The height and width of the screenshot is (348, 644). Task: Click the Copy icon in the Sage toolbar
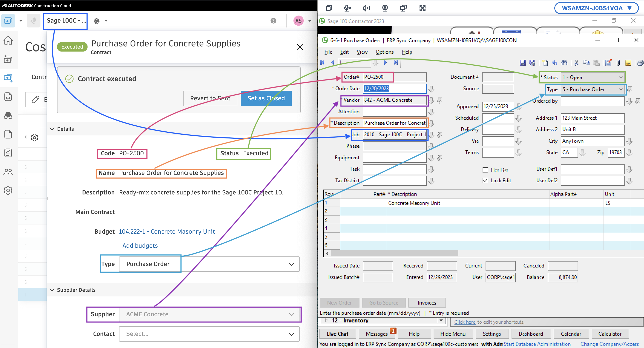pyautogui.click(x=586, y=63)
